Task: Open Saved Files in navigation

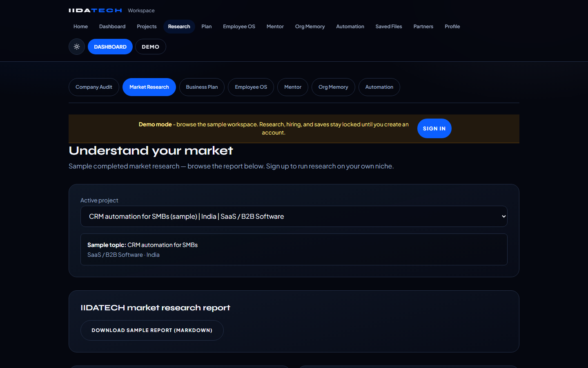Action: pos(389,27)
